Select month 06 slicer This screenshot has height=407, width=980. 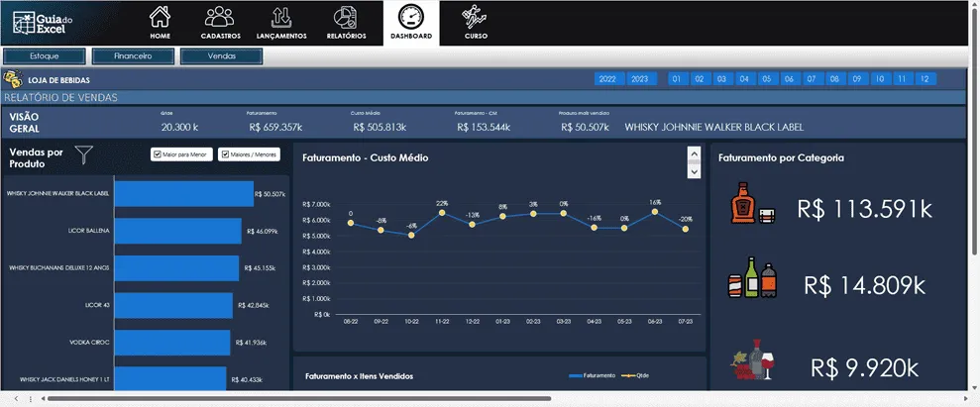[790, 79]
